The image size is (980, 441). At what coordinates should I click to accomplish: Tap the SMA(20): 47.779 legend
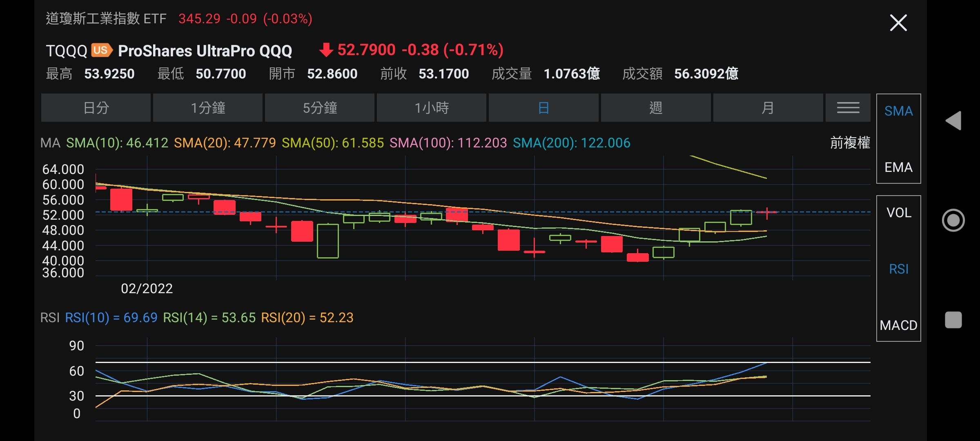coord(225,143)
